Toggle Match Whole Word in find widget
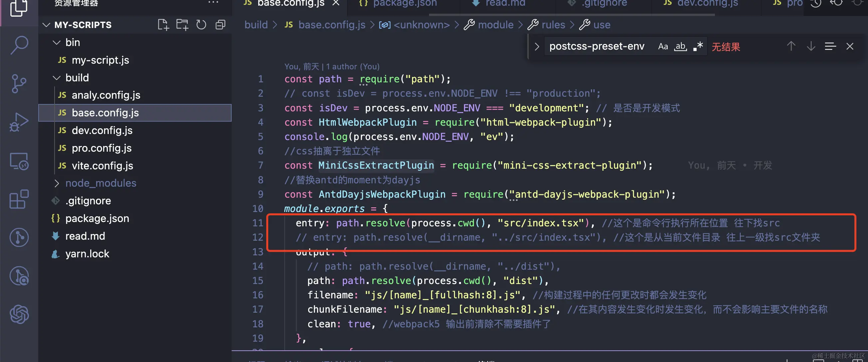The width and height of the screenshot is (868, 362). pos(680,47)
